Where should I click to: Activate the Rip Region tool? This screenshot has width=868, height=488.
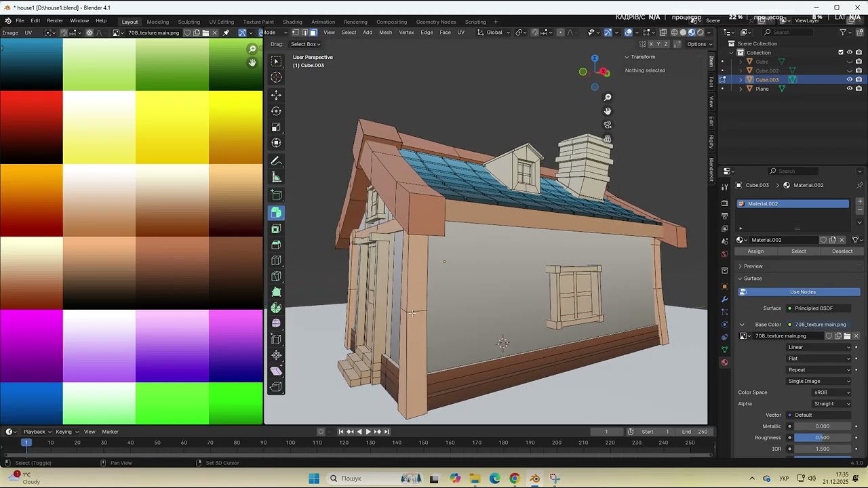[276, 388]
